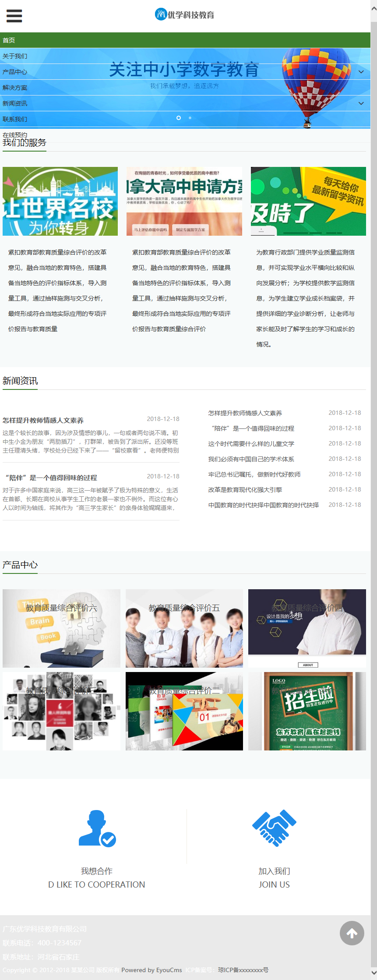Expand the 新闻资讯 submenu chevron
Image resolution: width=377 pixels, height=980 pixels.
(361, 103)
